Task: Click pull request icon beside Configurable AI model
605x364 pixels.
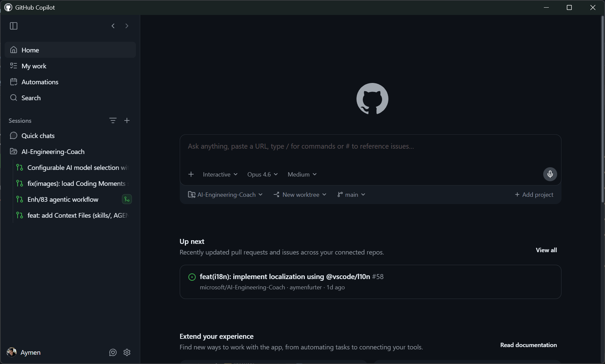Action: point(20,168)
